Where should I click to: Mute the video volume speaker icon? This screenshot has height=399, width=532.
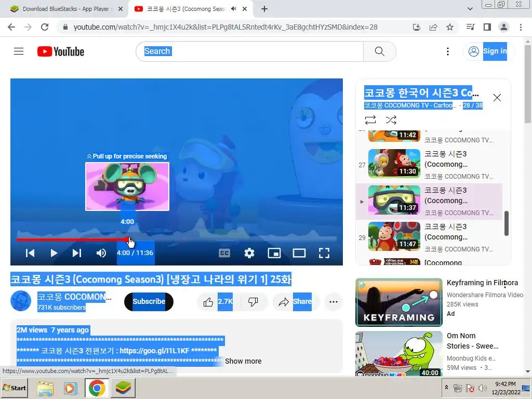tap(101, 253)
